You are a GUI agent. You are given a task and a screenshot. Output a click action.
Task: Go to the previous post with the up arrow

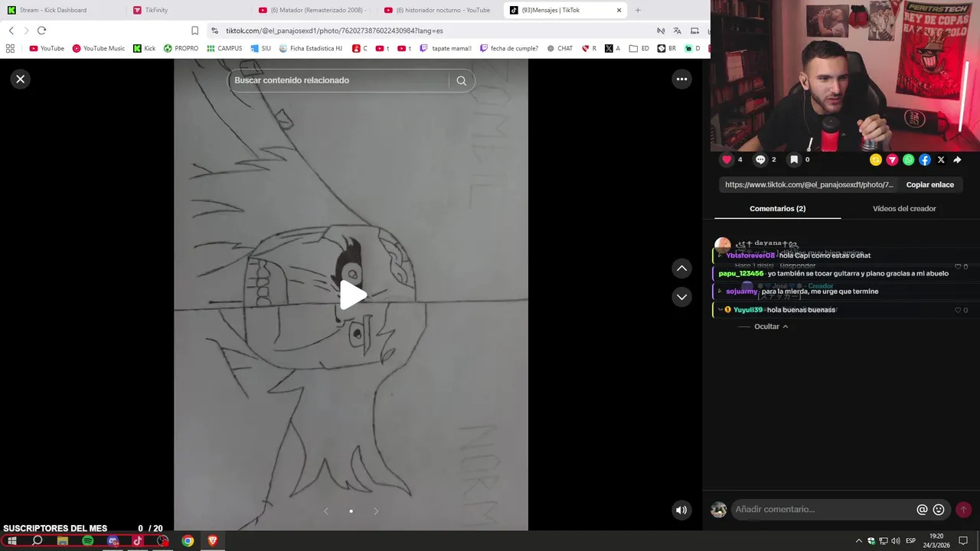point(681,269)
